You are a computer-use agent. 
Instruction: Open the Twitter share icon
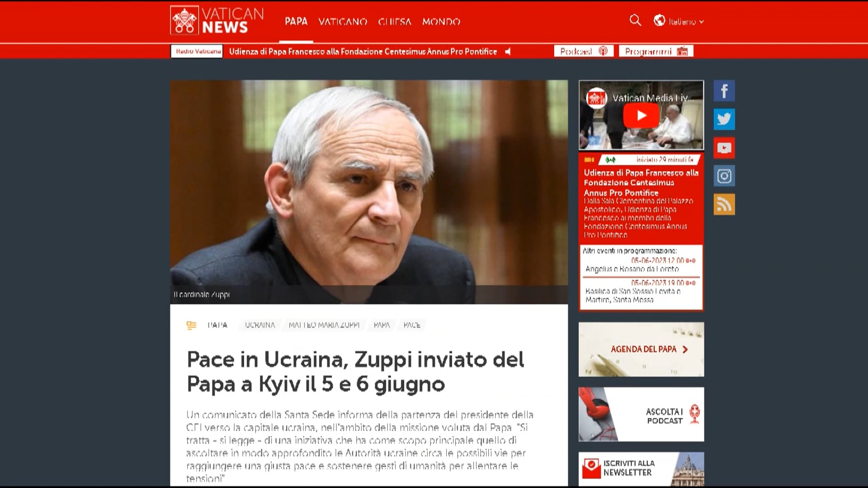724,119
